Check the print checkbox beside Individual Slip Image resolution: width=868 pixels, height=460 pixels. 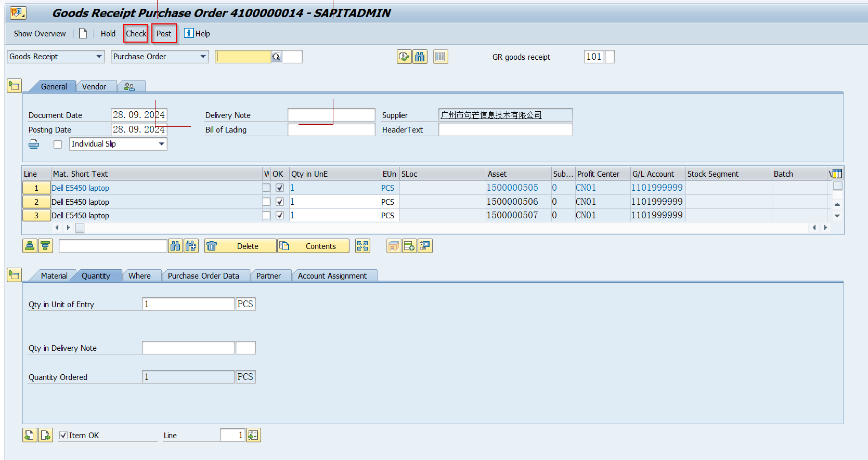click(58, 144)
